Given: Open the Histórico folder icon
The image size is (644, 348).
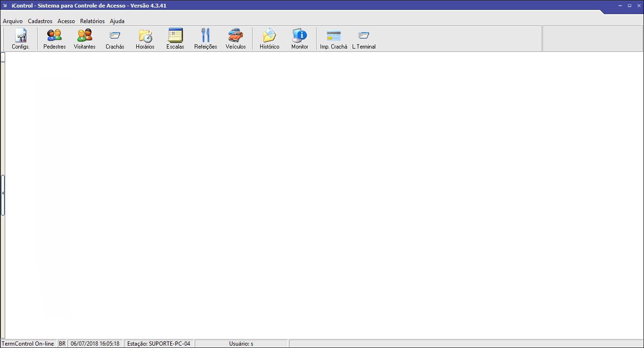Looking at the screenshot, I should pos(270,39).
